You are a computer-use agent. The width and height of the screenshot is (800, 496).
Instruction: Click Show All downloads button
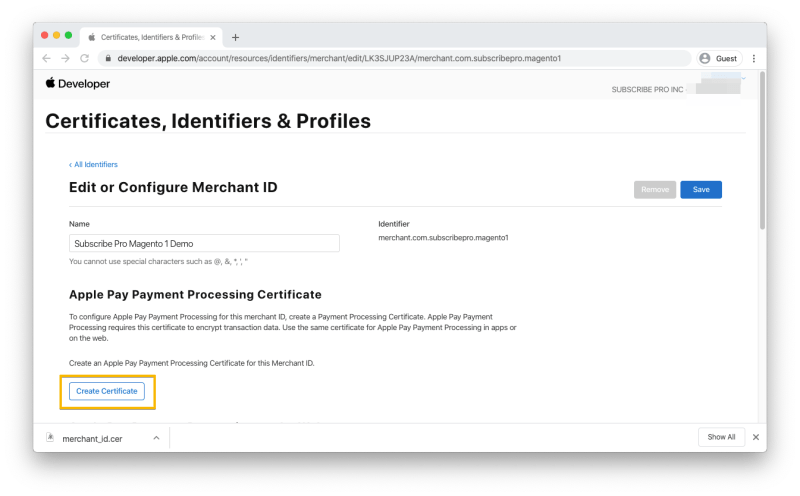tap(721, 437)
